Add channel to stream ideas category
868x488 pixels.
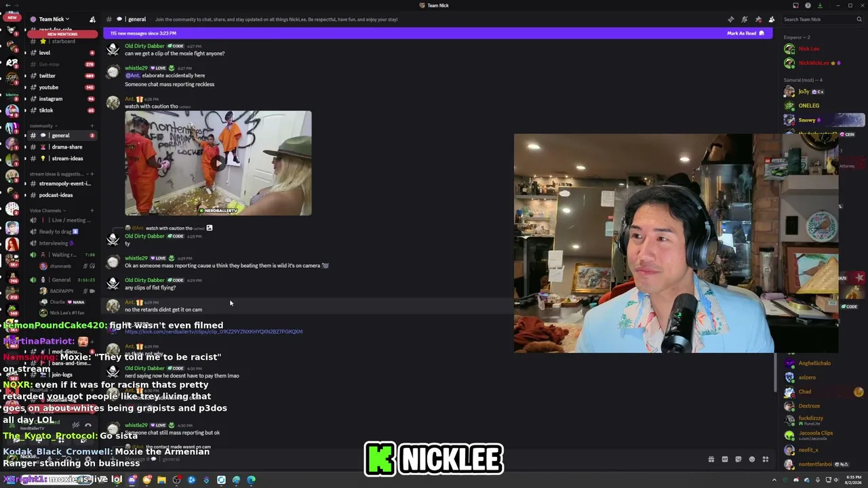[x=93, y=174]
